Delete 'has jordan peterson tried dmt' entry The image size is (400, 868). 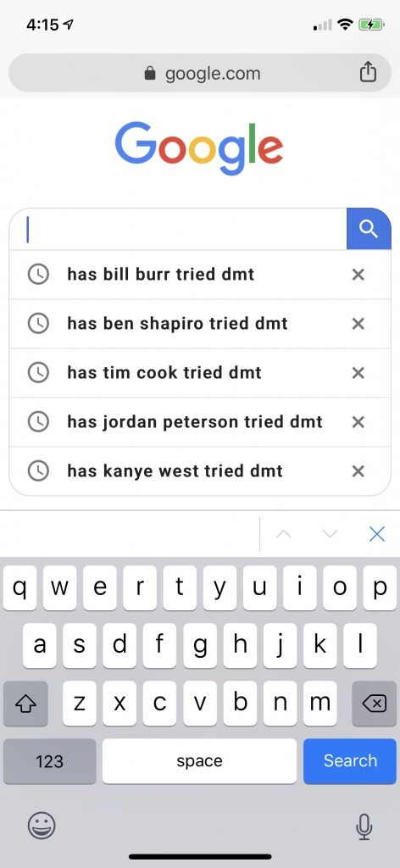point(358,422)
